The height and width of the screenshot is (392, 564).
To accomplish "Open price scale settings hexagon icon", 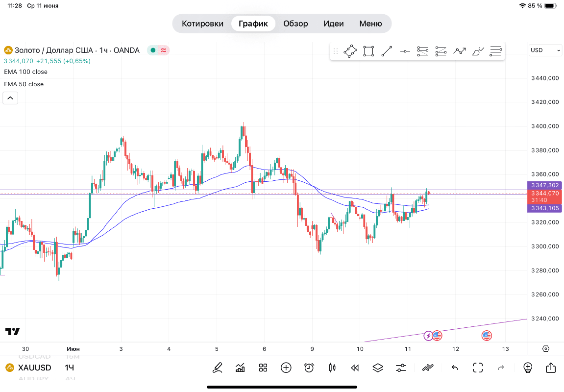I will click(x=546, y=349).
